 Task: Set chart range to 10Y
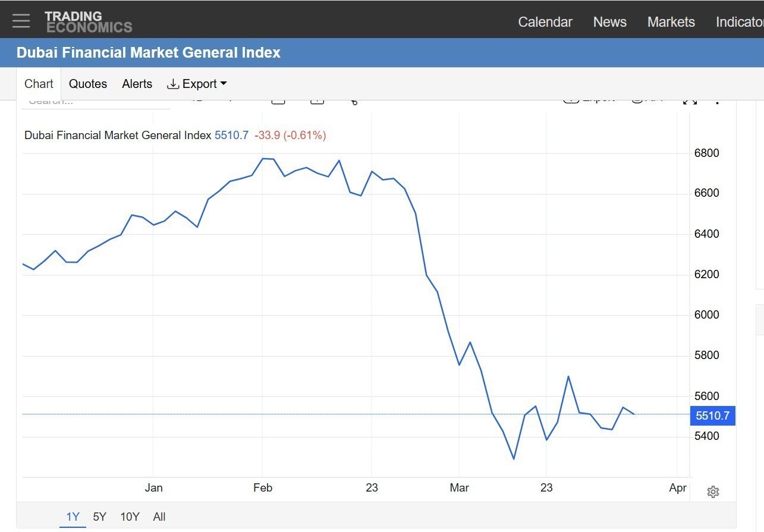pyautogui.click(x=130, y=517)
